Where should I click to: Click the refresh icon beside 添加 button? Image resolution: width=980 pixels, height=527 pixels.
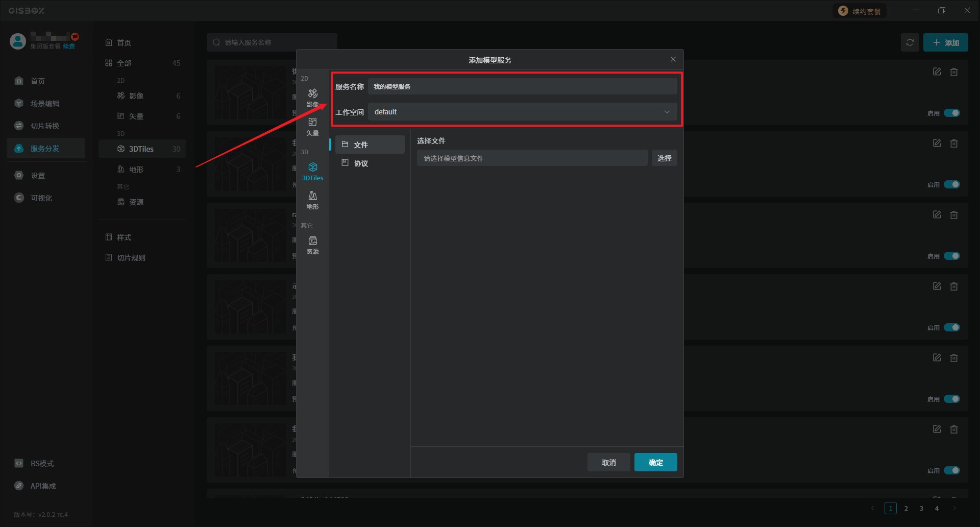coord(910,43)
